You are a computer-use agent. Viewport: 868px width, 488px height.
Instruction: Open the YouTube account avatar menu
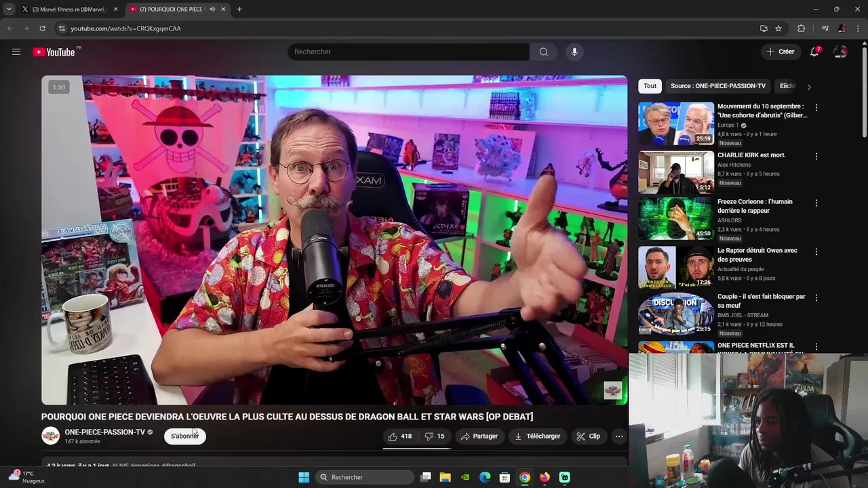840,52
